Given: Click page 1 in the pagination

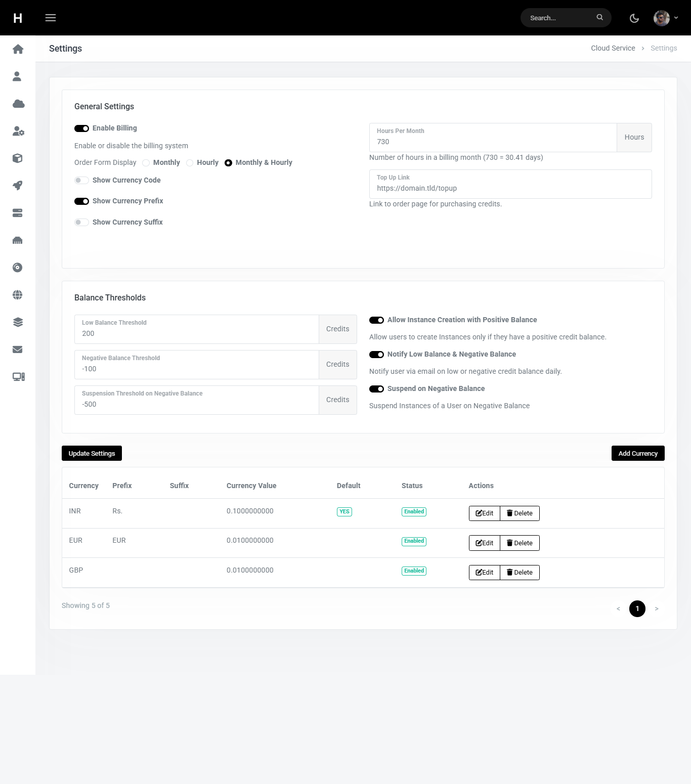Looking at the screenshot, I should (637, 608).
